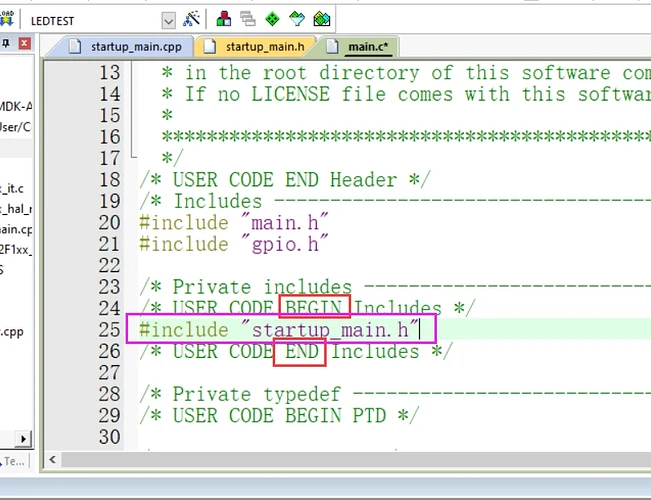Click the Select Software Packs icon
The image size is (651, 500).
pos(296,19)
